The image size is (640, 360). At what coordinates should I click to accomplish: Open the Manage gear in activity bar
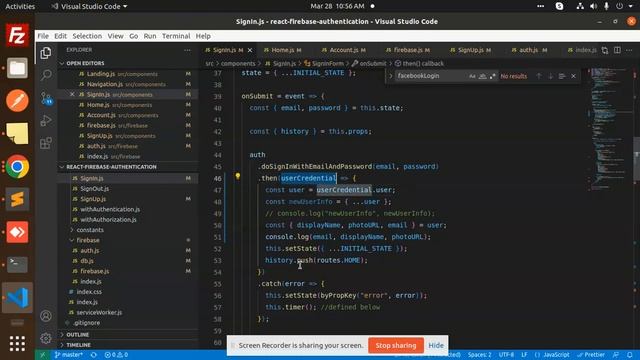tap(46, 338)
